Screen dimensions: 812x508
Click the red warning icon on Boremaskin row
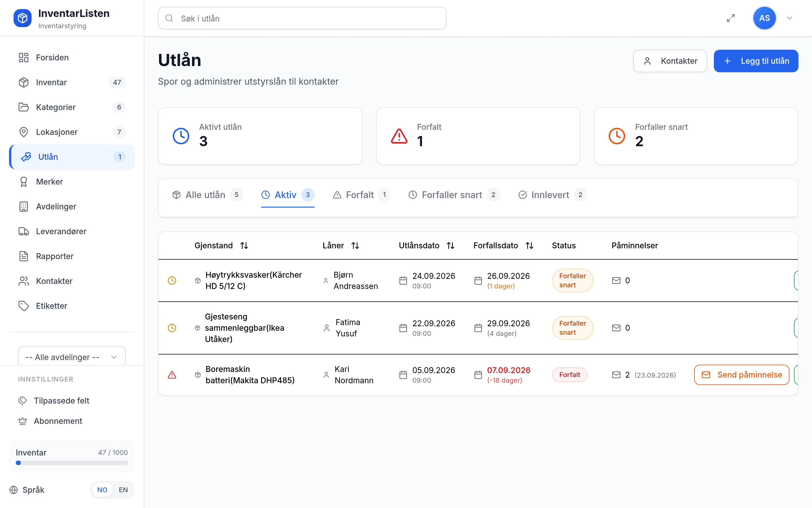tap(172, 375)
